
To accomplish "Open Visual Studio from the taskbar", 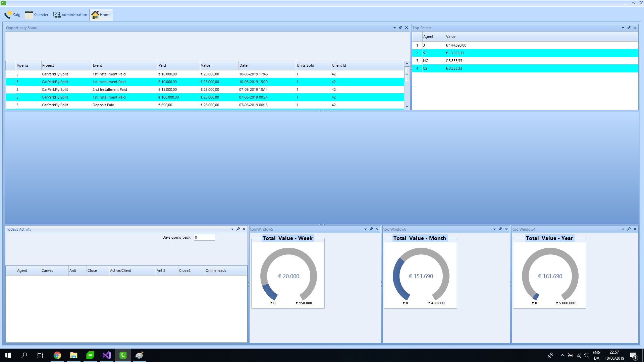I will tap(107, 355).
